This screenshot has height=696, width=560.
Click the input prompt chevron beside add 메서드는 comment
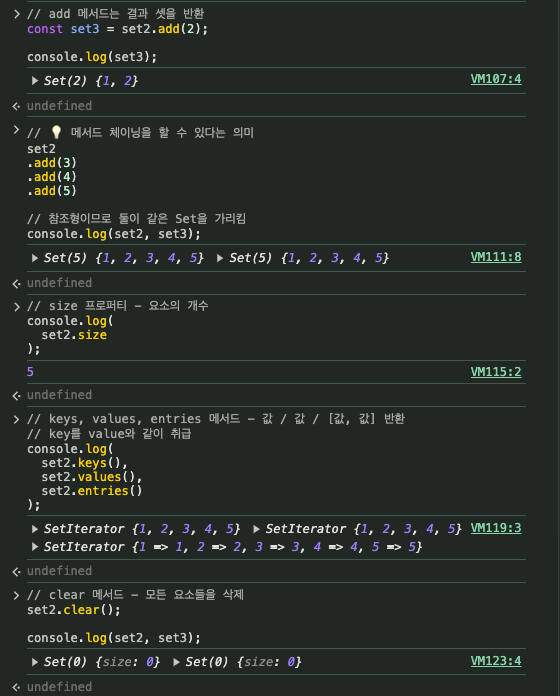pos(16,14)
